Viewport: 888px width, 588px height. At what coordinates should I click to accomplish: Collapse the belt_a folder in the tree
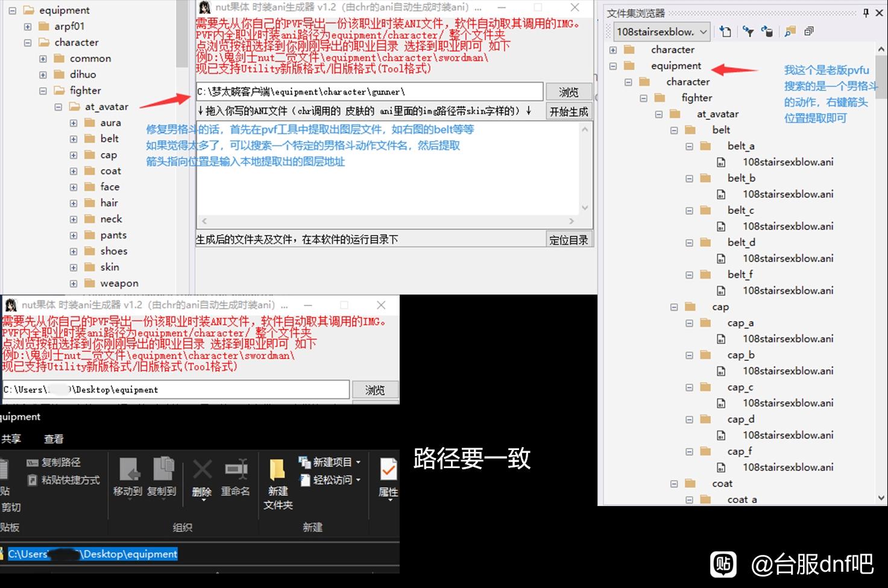689,146
